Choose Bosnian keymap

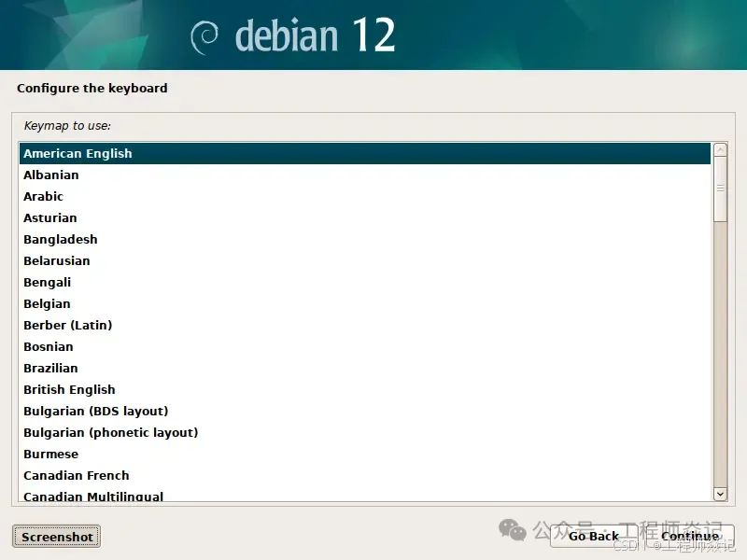click(x=365, y=346)
